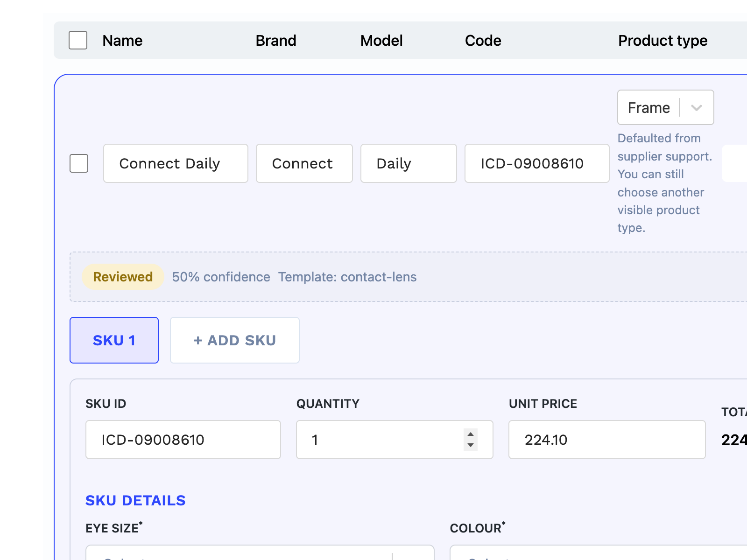
Task: Edit the Unit Price field 224.10
Action: (607, 440)
